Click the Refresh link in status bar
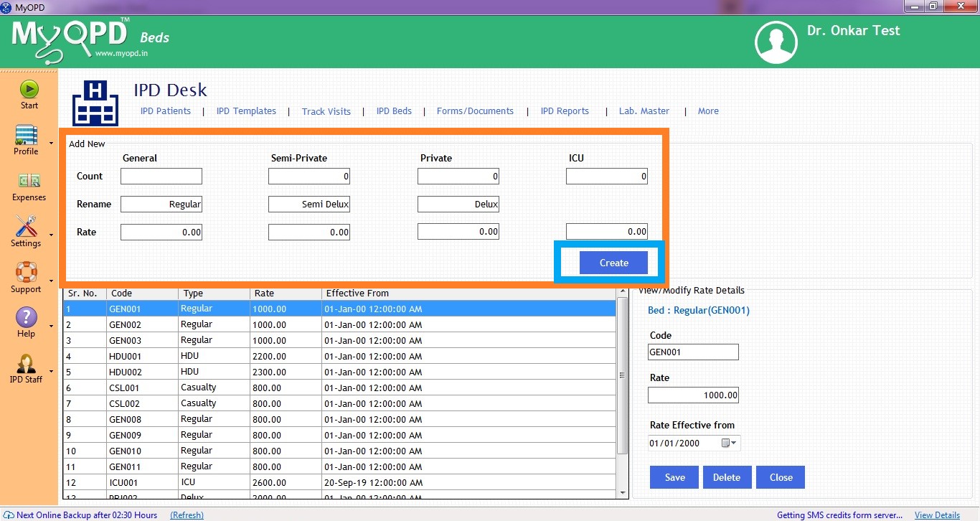Screen dimensions: 980x521 pyautogui.click(x=187, y=515)
